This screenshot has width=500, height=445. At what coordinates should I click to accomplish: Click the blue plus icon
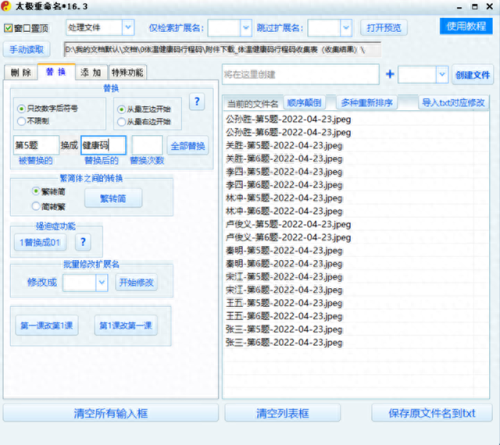click(x=390, y=74)
